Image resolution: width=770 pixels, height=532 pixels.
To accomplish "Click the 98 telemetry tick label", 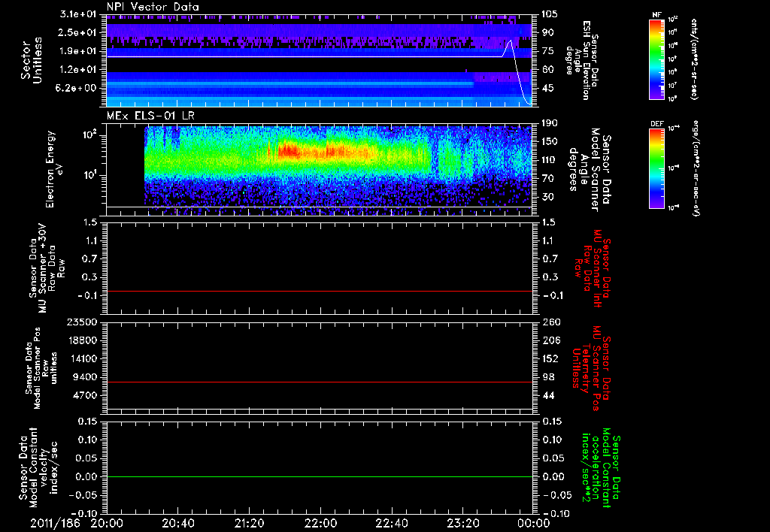I will pyautogui.click(x=548, y=377).
